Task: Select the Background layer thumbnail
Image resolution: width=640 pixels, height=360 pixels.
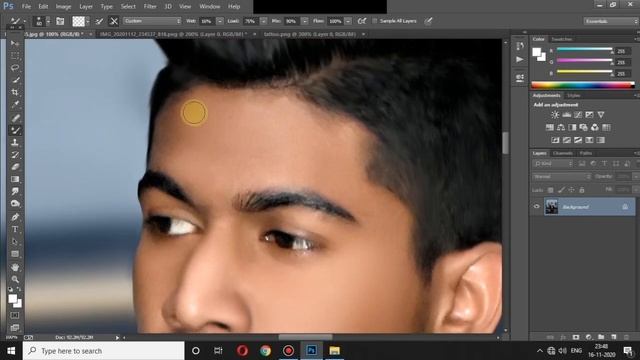Action: pyautogui.click(x=551, y=207)
